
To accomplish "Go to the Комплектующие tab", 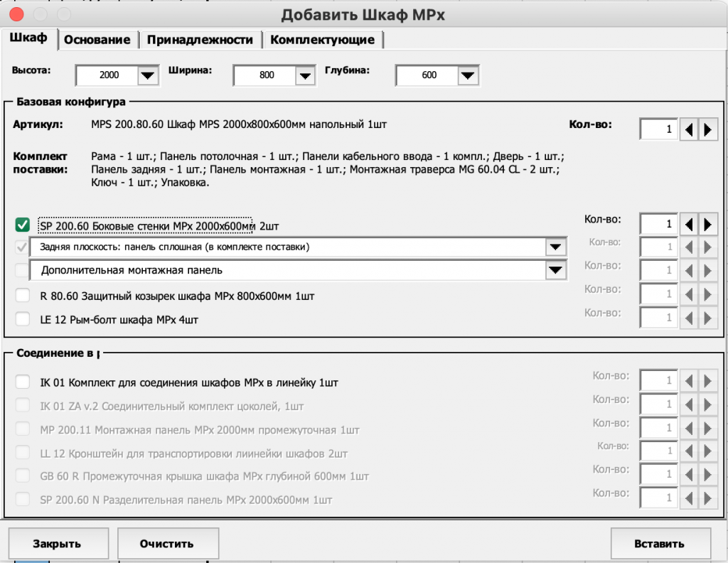I will pos(322,40).
